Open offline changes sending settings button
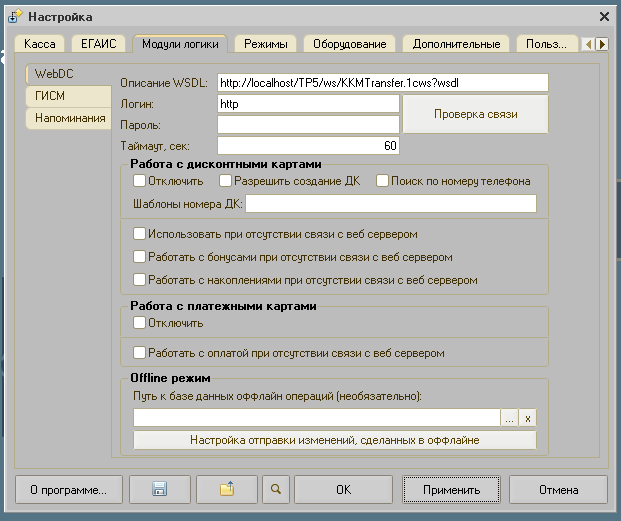 pyautogui.click(x=335, y=440)
